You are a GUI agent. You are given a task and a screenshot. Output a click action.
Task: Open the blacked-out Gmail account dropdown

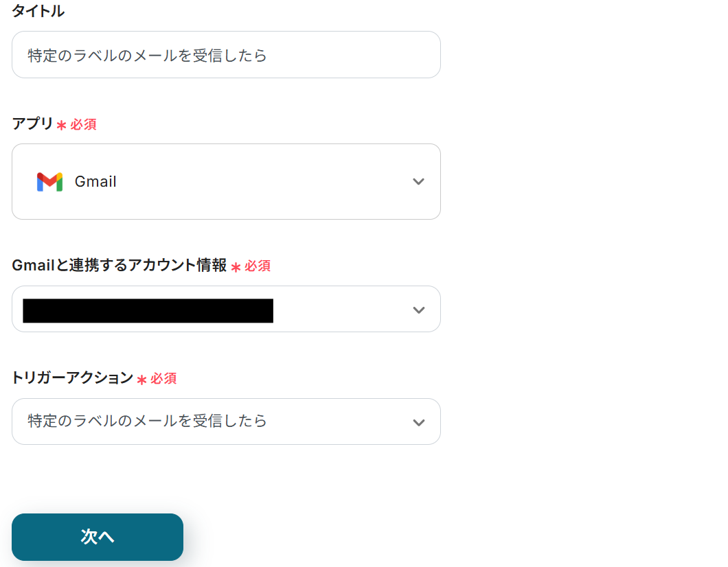click(226, 310)
